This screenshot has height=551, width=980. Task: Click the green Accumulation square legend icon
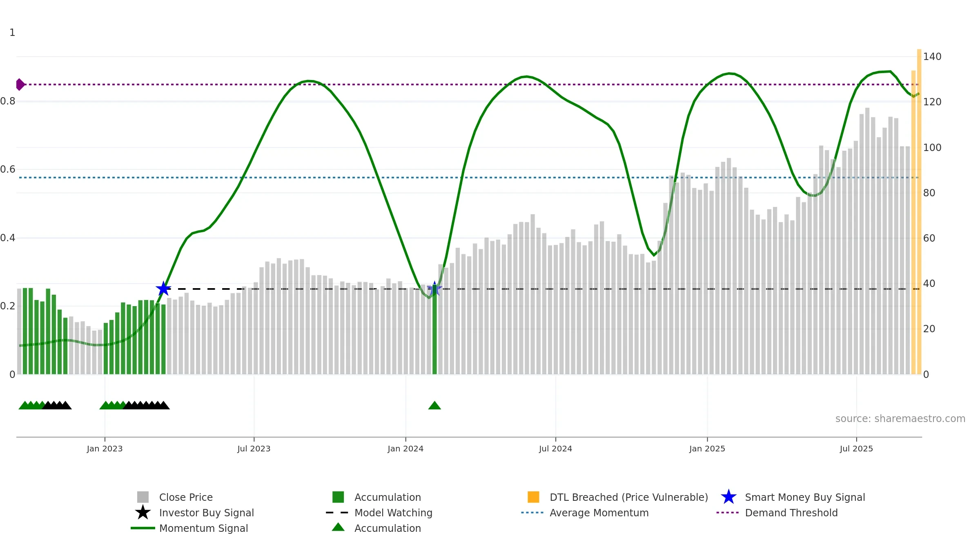coord(338,497)
